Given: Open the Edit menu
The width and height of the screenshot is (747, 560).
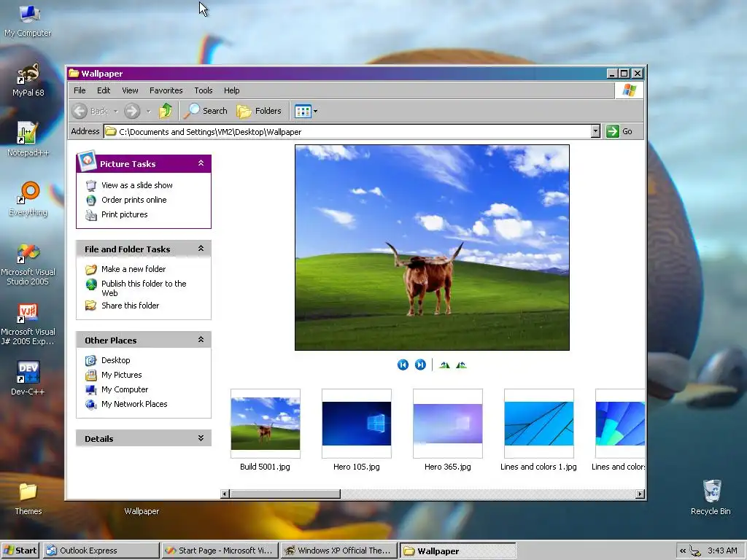Looking at the screenshot, I should [x=104, y=90].
